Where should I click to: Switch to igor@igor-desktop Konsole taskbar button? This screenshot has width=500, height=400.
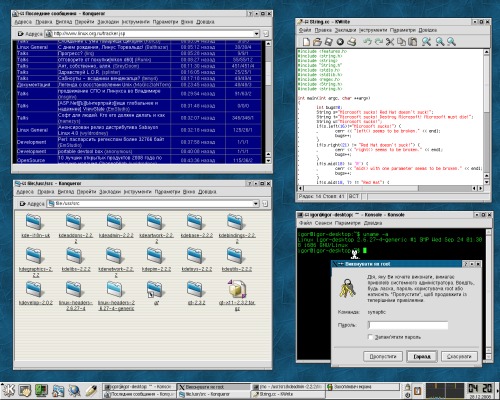[x=139, y=387]
